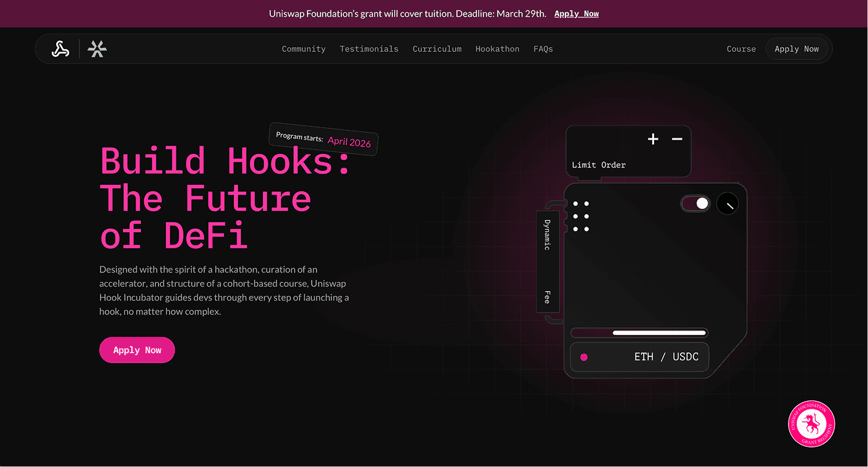
Task: Click paragraph starting 'Designed with the spirit'
Action: (224, 290)
